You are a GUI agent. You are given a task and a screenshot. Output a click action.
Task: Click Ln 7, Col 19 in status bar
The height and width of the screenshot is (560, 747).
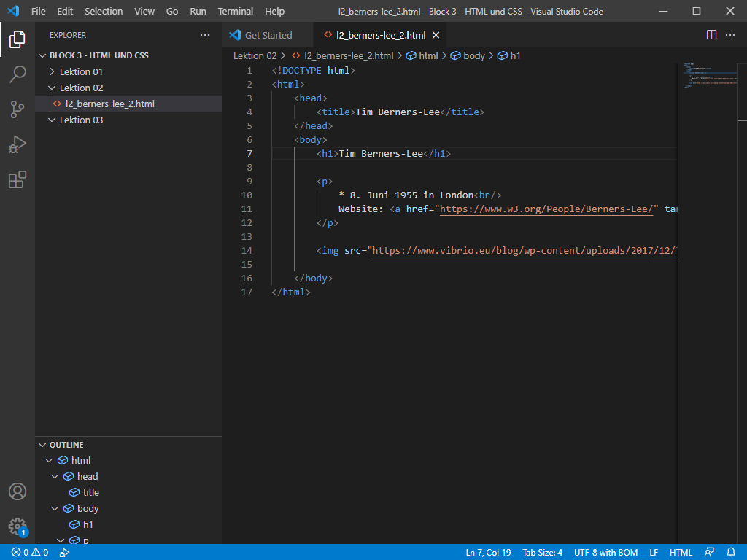pos(488,553)
